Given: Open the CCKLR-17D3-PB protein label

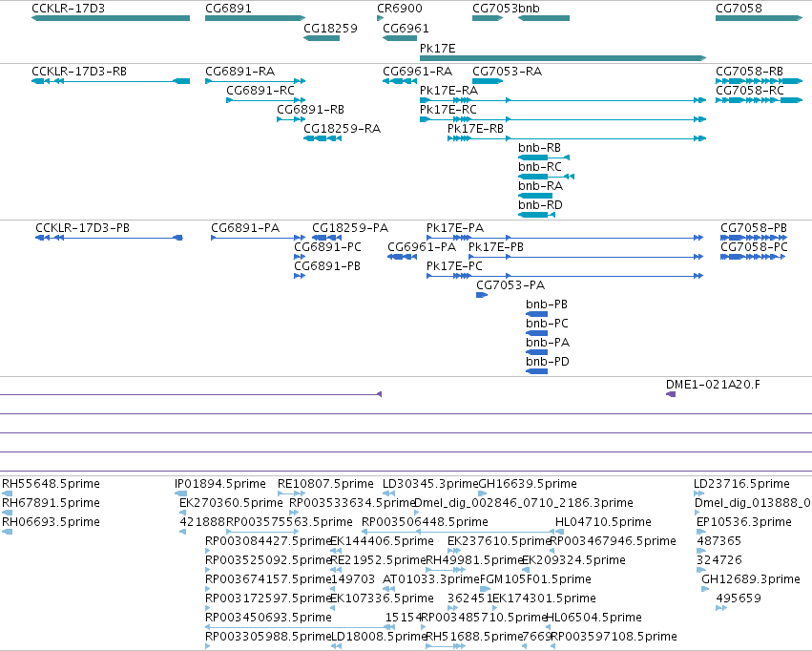Looking at the screenshot, I should pyautogui.click(x=82, y=228).
